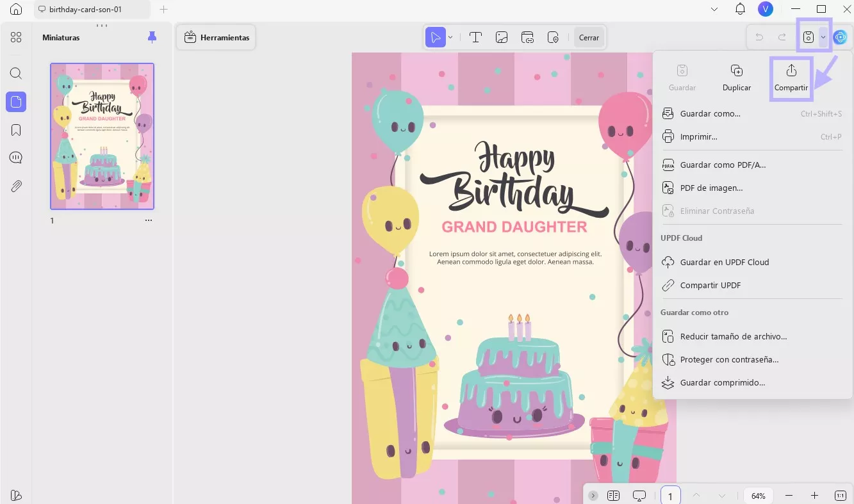This screenshot has height=504, width=854.
Task: Unpin the Miniaturas panel
Action: click(x=152, y=37)
